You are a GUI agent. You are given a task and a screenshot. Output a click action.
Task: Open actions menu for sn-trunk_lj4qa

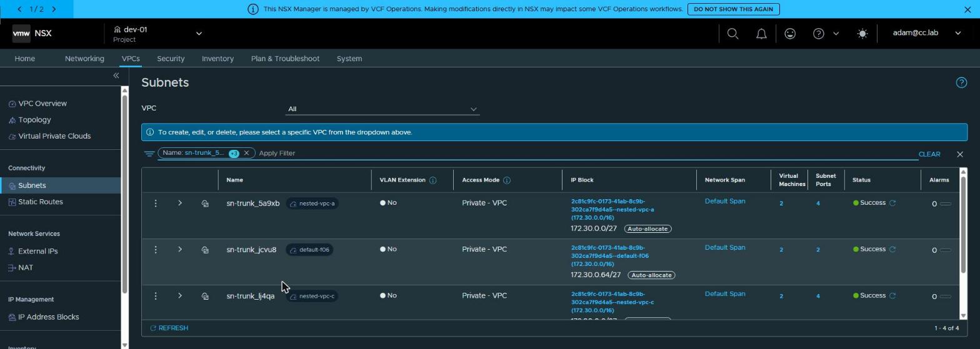click(x=156, y=296)
